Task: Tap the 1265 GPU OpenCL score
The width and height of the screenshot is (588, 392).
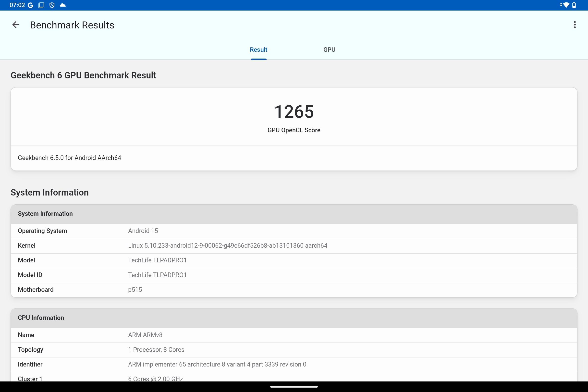Action: pos(294,111)
